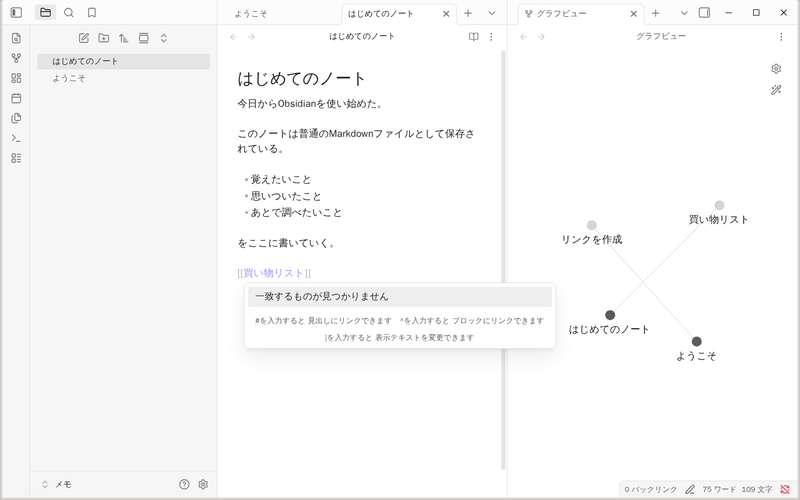800x500 pixels.
Task: Click the note title heading はじめてのノート
Action: (302, 79)
